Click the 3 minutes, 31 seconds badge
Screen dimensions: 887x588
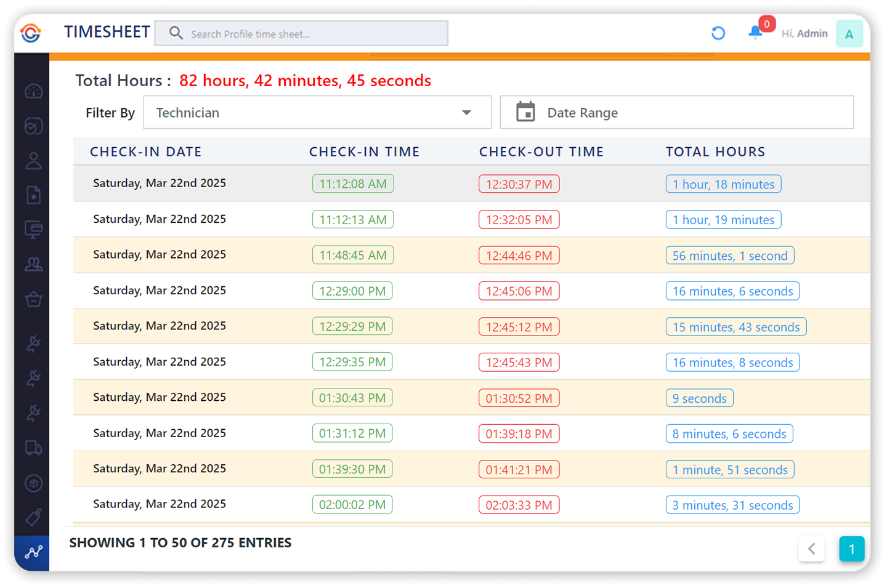(x=733, y=505)
